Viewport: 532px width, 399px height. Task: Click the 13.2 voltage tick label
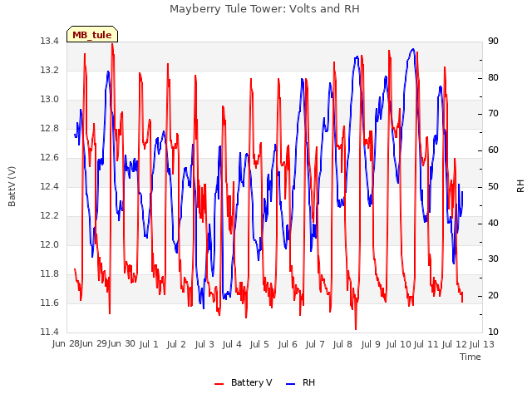50,71
